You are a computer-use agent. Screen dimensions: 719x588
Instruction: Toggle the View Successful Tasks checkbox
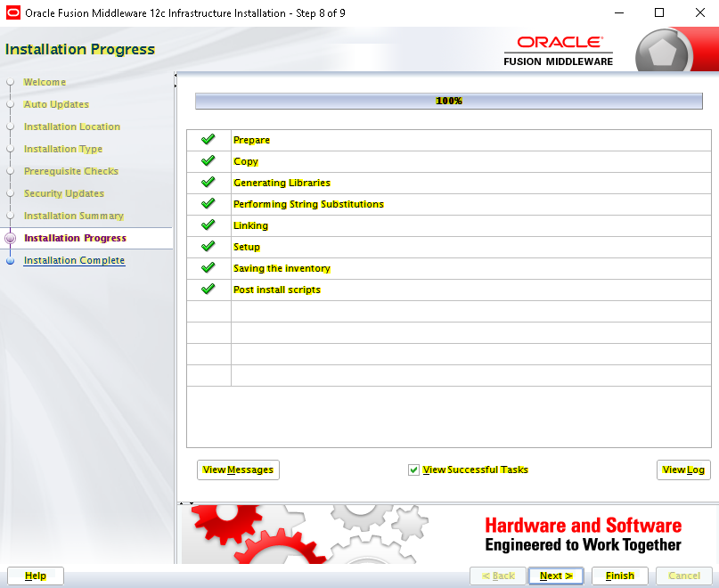tap(413, 470)
